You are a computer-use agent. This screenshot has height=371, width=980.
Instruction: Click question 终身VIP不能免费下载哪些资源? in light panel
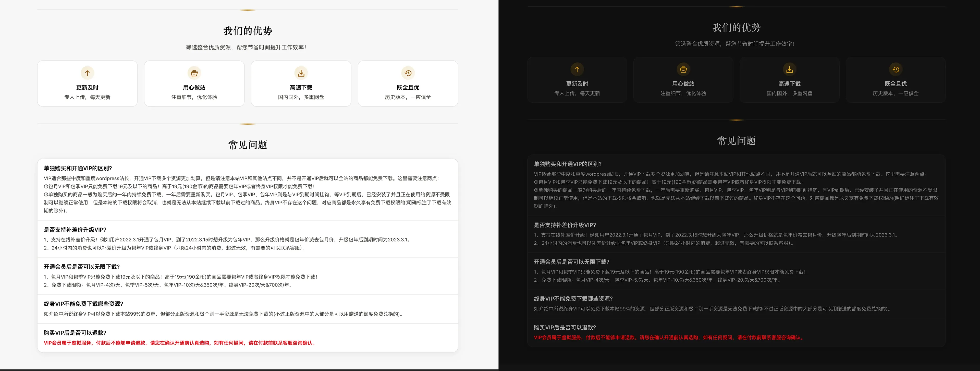click(x=83, y=304)
